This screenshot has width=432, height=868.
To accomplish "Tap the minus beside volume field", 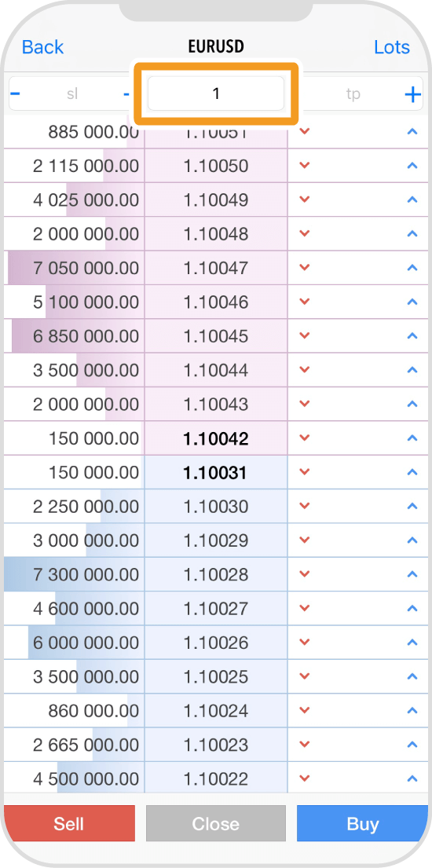I will (x=126, y=94).
